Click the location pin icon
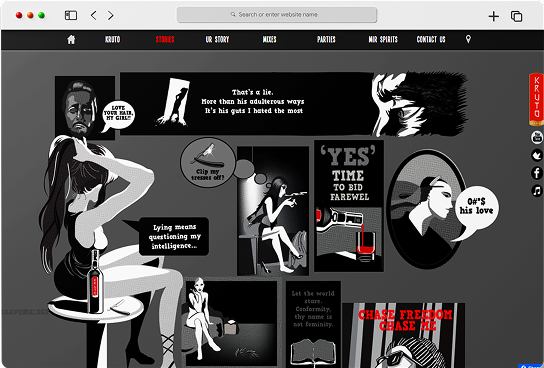The width and height of the screenshot is (544, 368). tap(468, 39)
